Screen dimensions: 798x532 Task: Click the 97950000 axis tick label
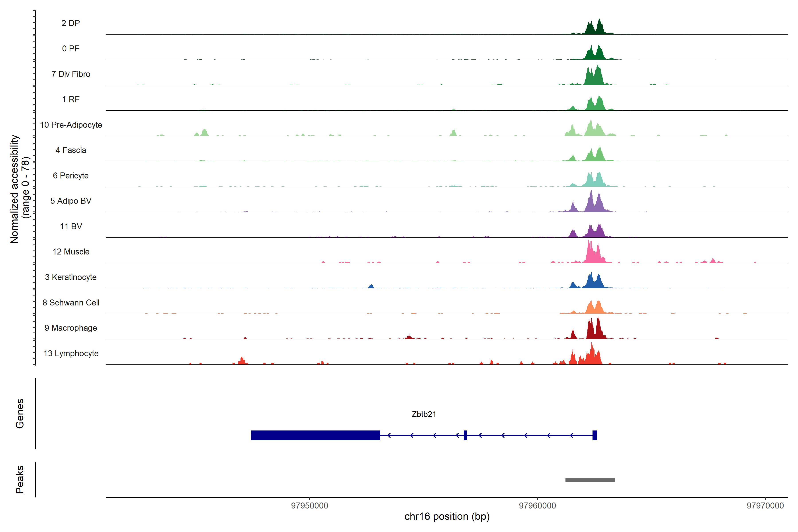(x=309, y=506)
